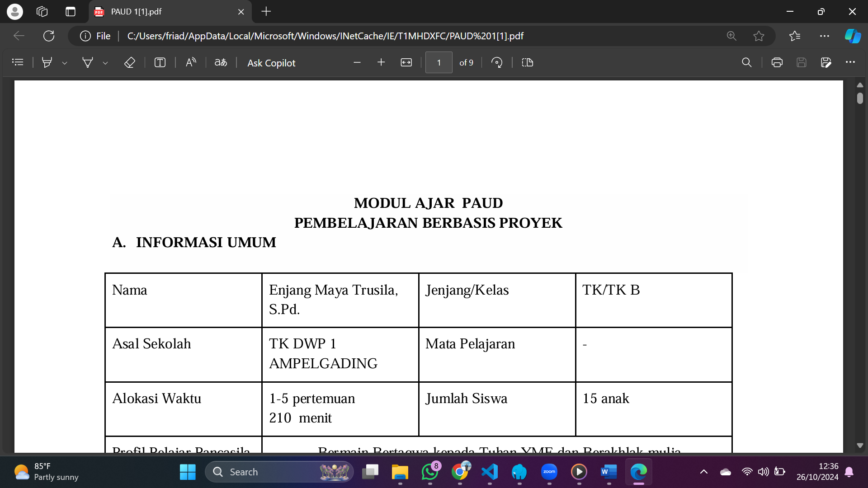Open WhatsApp from the taskbar
868x488 pixels.
tap(430, 472)
